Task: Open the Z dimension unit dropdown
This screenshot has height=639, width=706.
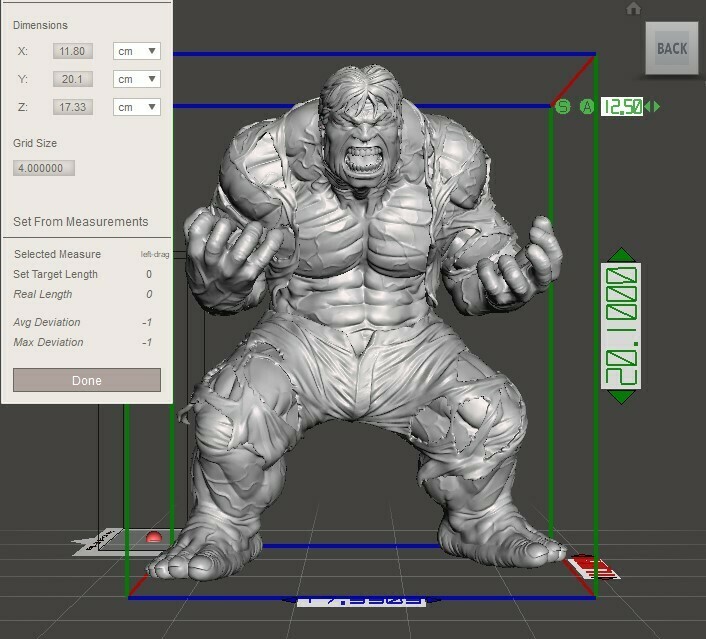Action: [x=136, y=107]
